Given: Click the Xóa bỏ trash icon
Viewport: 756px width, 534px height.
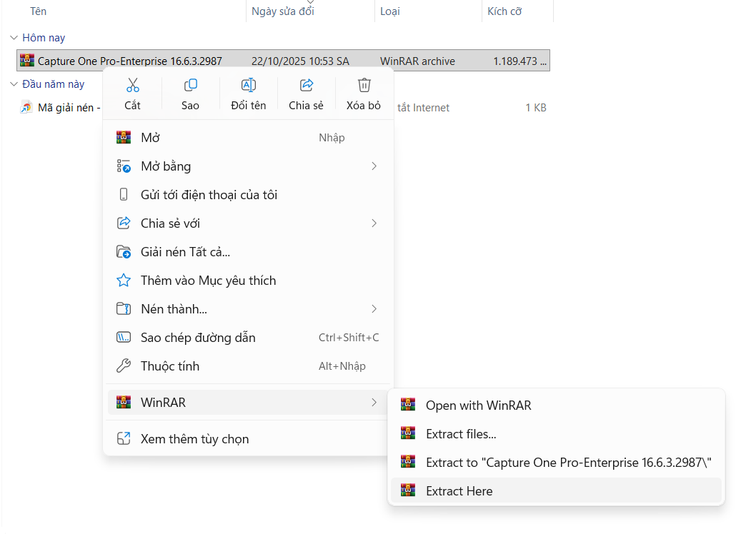Looking at the screenshot, I should (364, 86).
